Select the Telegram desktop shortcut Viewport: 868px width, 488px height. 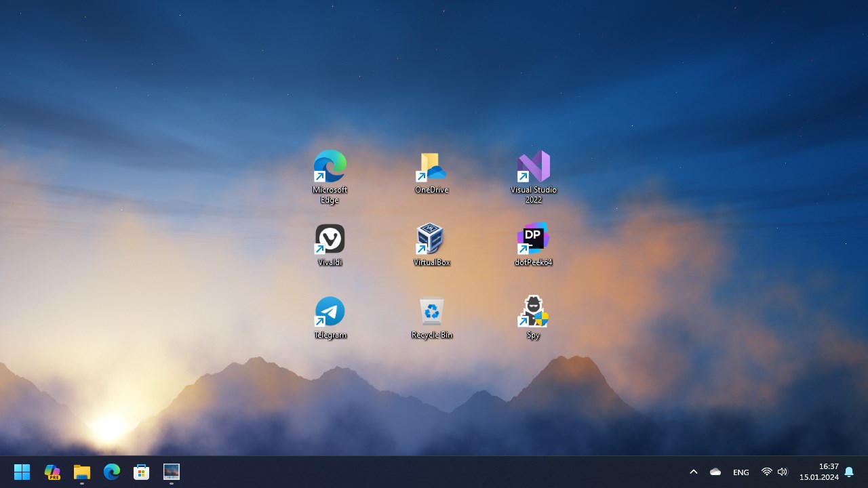click(330, 317)
